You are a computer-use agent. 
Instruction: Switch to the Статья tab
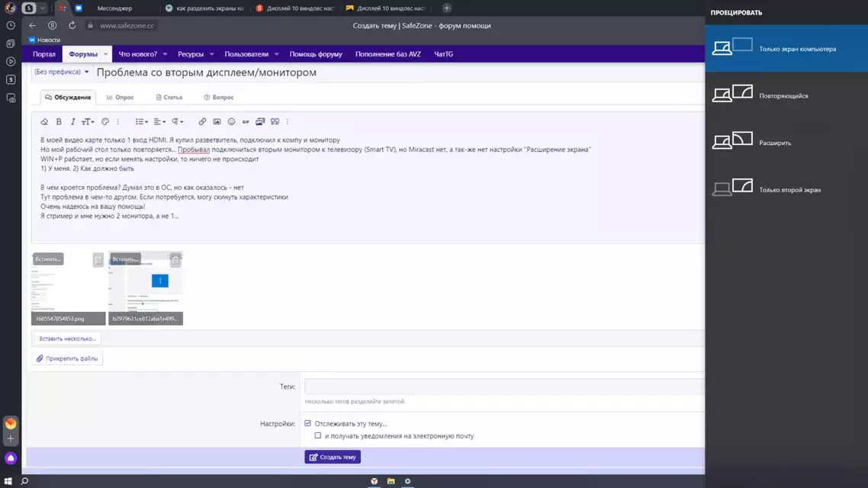[x=169, y=98]
